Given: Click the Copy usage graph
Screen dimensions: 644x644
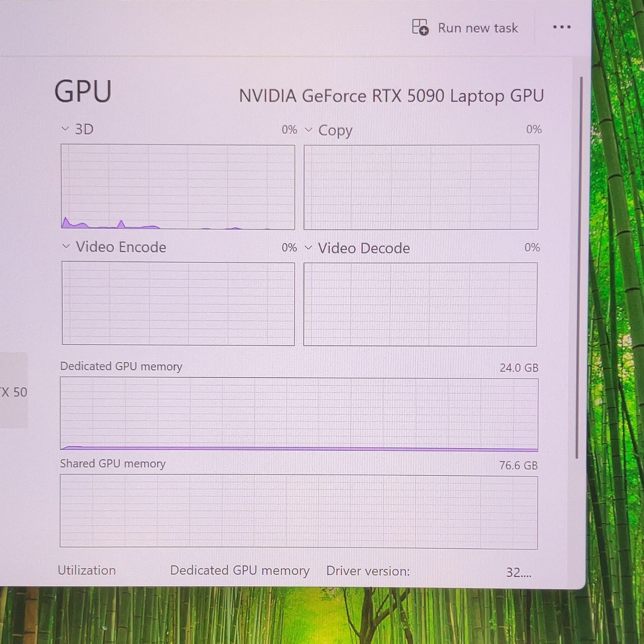Looking at the screenshot, I should point(421,187).
